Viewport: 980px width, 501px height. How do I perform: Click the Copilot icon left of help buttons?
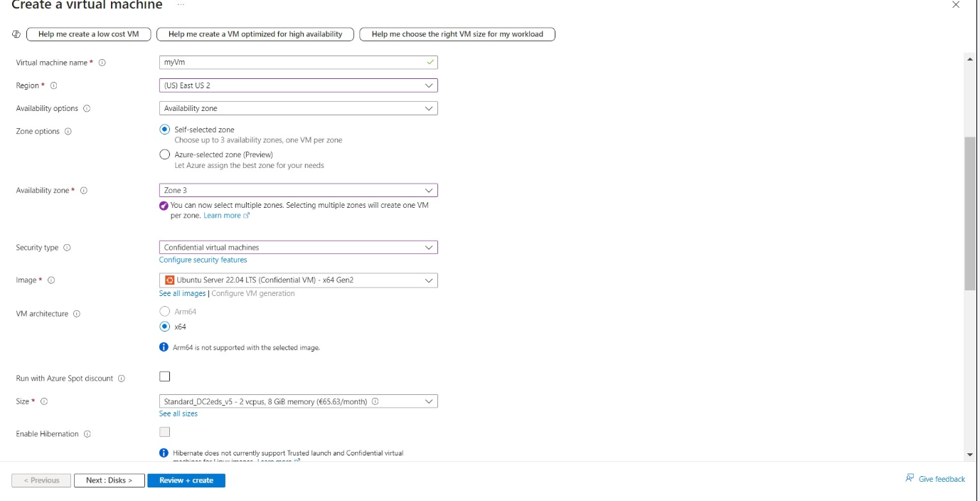point(16,34)
